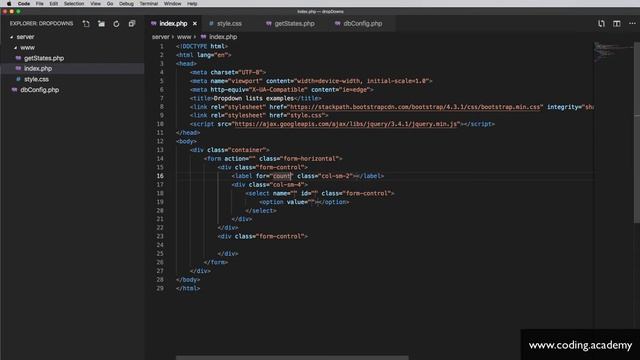The height and width of the screenshot is (360, 640).
Task: Click the "container" class value on line 13
Action: pyautogui.click(x=248, y=150)
